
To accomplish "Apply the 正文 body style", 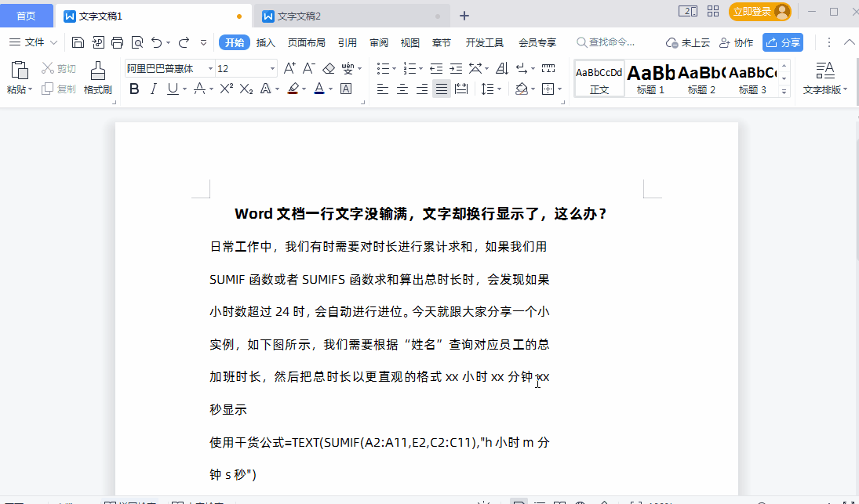I will pos(599,79).
